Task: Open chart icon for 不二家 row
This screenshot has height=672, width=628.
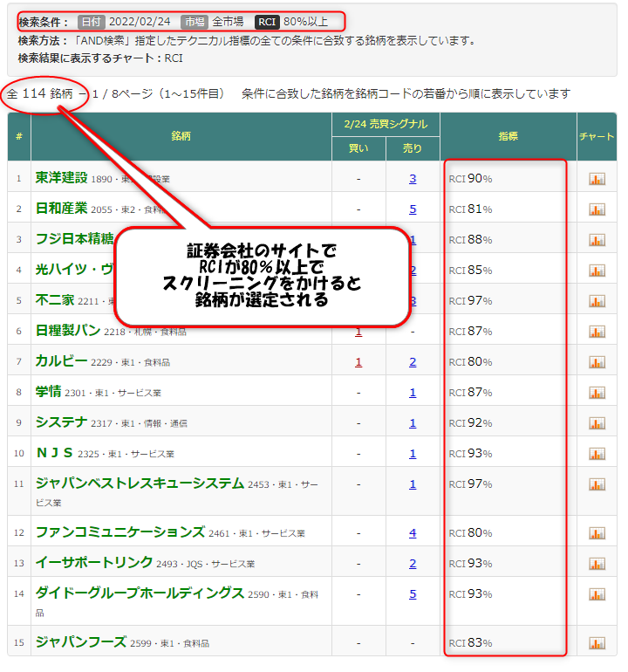Action: tap(597, 301)
